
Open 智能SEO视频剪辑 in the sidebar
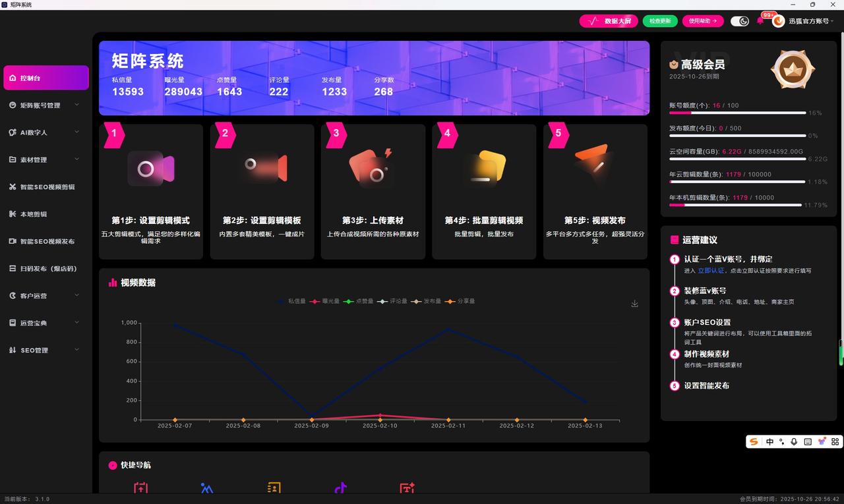click(x=46, y=187)
